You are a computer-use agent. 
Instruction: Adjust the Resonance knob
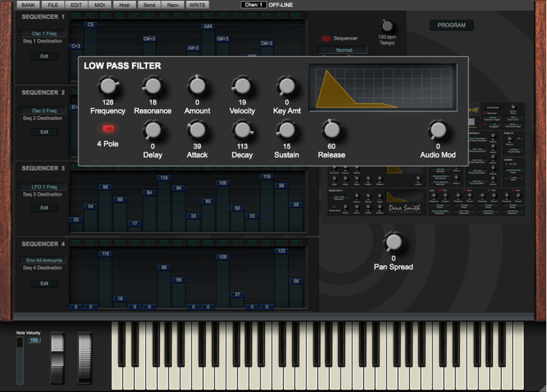pos(152,86)
